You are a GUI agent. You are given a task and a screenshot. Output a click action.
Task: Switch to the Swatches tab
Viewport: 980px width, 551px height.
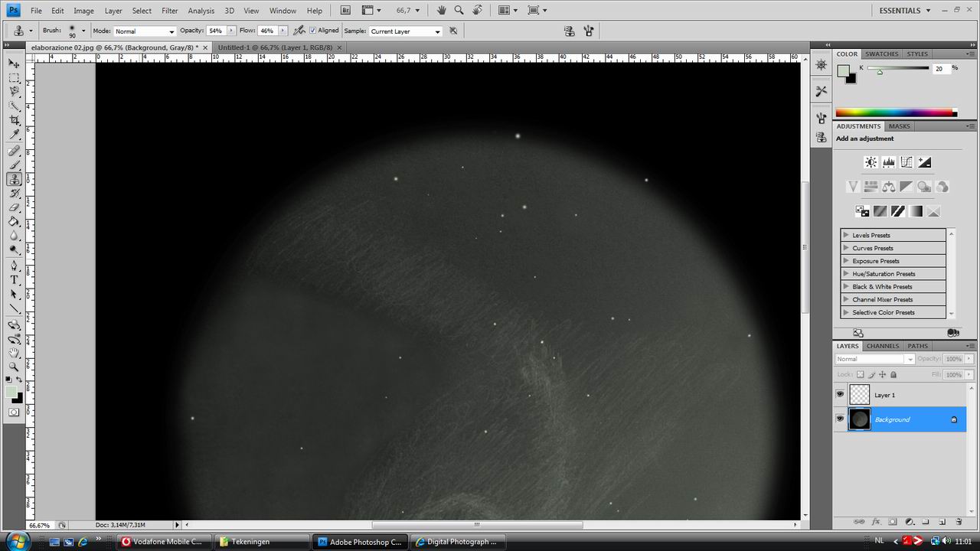882,54
